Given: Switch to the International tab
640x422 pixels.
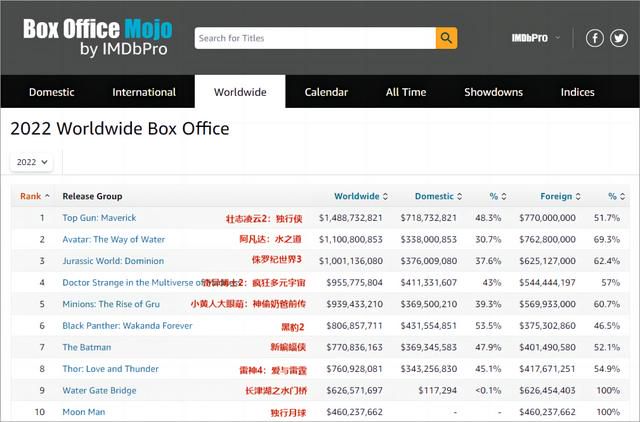Looking at the screenshot, I should tap(144, 92).
